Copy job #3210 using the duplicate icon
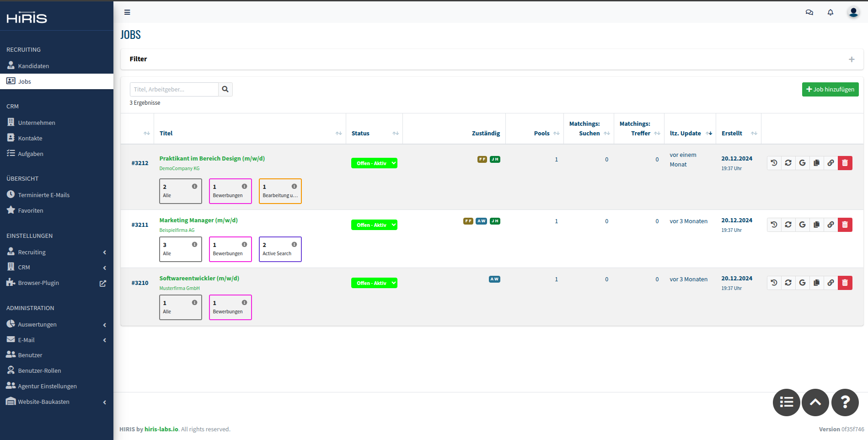Image resolution: width=868 pixels, height=440 pixels. (816, 283)
